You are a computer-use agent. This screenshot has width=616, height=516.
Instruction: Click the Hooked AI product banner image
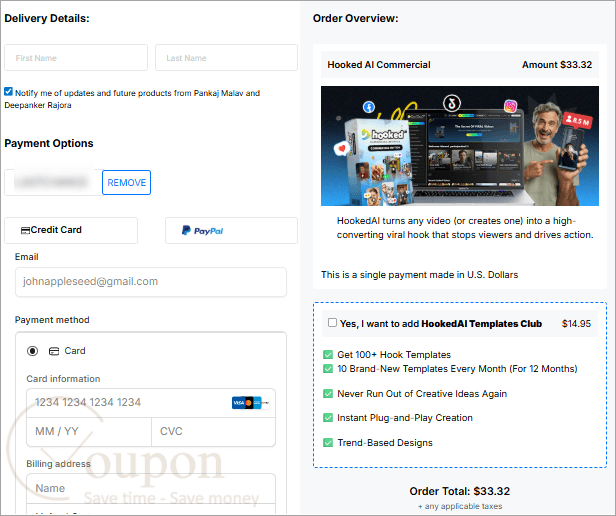click(460, 146)
